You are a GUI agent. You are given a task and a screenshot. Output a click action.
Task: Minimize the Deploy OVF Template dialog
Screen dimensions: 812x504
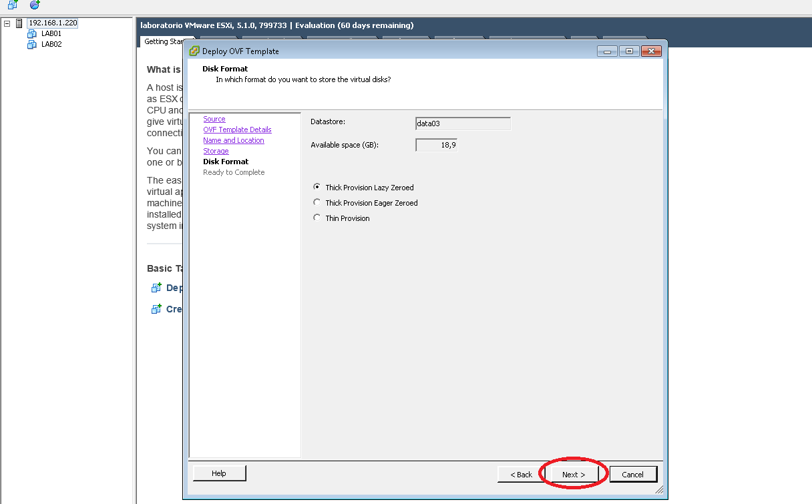coord(608,51)
